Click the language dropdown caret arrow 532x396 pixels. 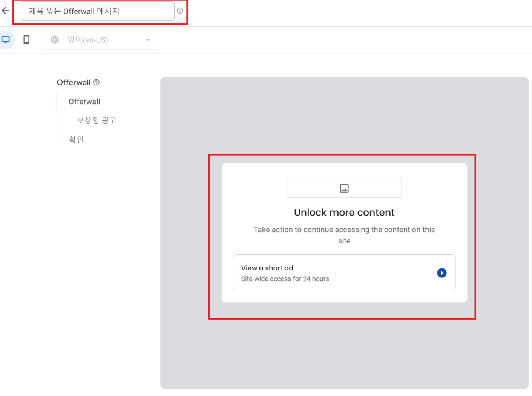pos(148,40)
